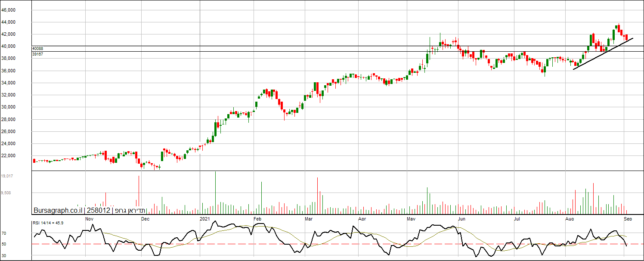Click the 24,000 price axis label
The width and height of the screenshot is (644, 261).
9,143
